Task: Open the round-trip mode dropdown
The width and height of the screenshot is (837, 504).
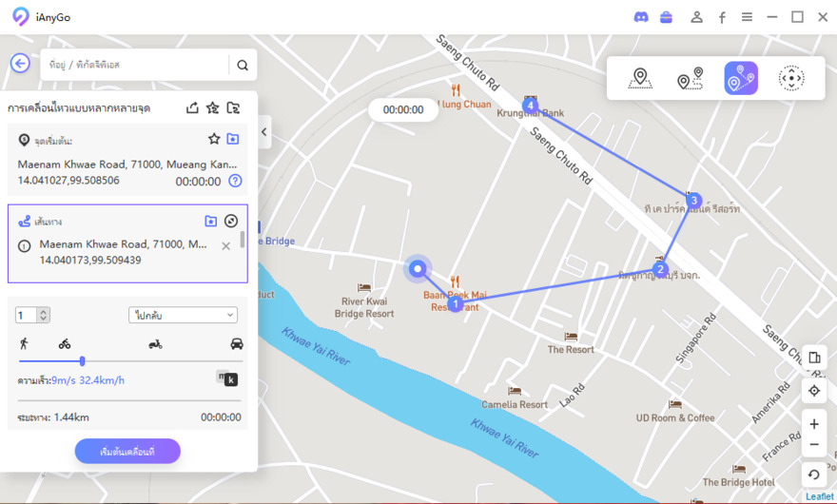Action: 183,315
